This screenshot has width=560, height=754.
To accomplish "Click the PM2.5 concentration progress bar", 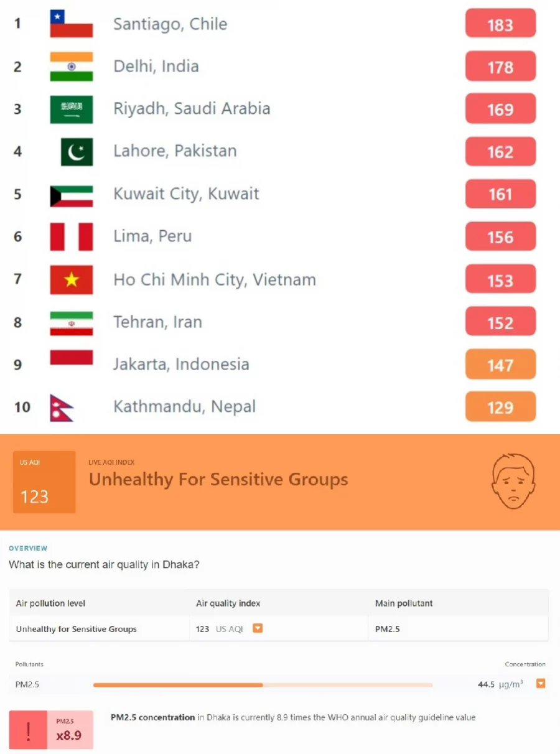I will 263,684.
